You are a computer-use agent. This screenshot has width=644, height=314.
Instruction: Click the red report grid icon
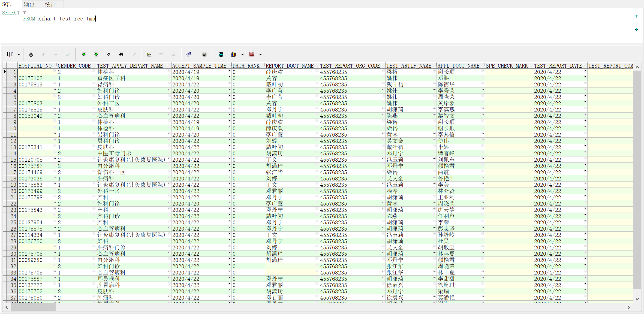click(x=252, y=55)
